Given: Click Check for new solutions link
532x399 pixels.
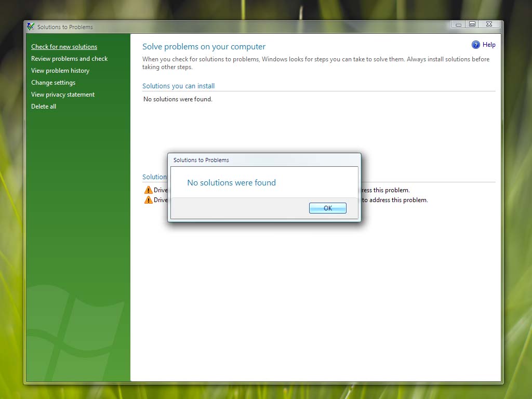Looking at the screenshot, I should tap(64, 46).
